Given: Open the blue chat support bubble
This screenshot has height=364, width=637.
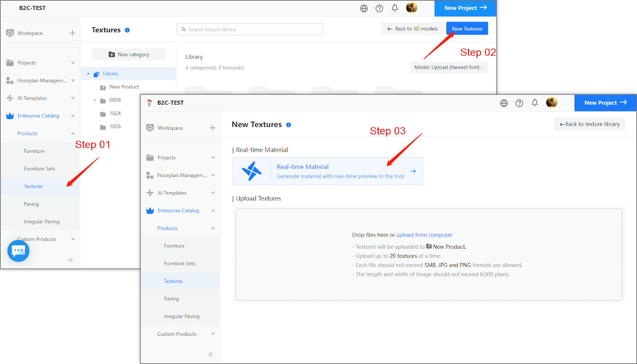Looking at the screenshot, I should point(18,251).
